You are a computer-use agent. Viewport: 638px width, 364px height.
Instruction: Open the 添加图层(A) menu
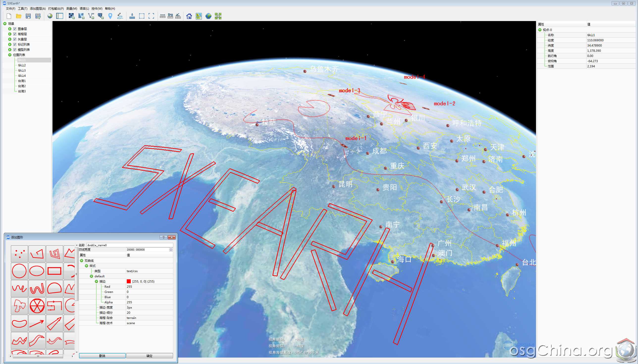[x=38, y=9]
